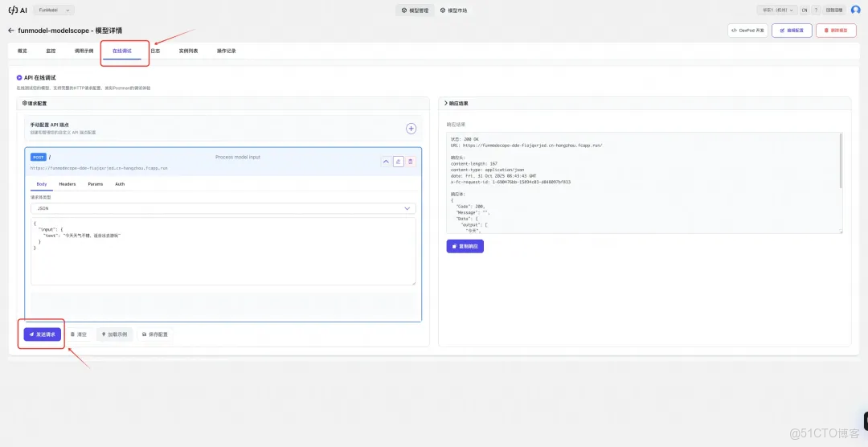
Task: Click the help question mark button
Action: click(x=817, y=10)
